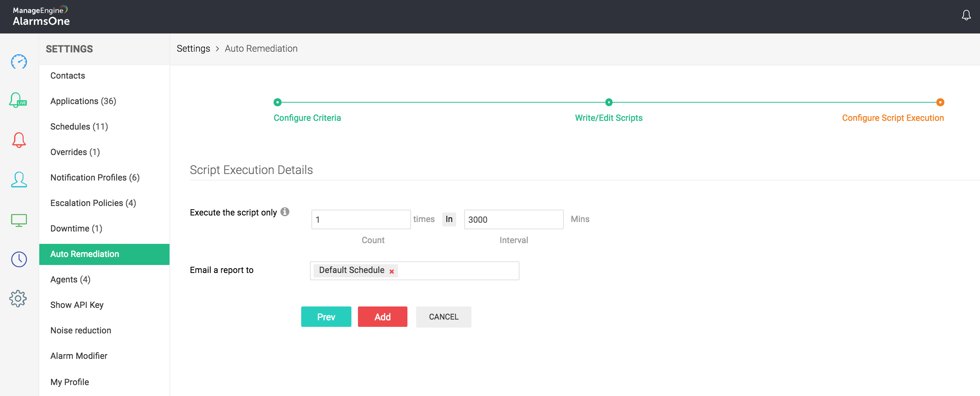This screenshot has height=396, width=980.
Task: Click the Settings breadcrumb link
Action: point(193,49)
